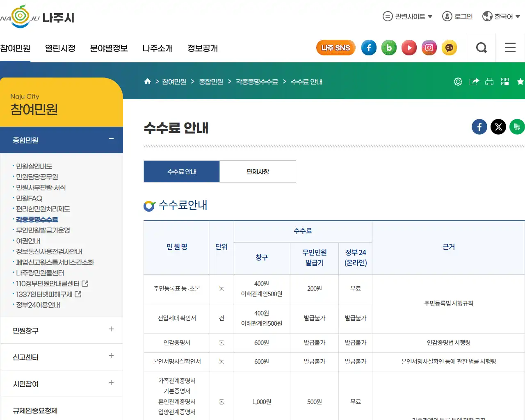Open 여권안내 sidebar link

click(28, 241)
